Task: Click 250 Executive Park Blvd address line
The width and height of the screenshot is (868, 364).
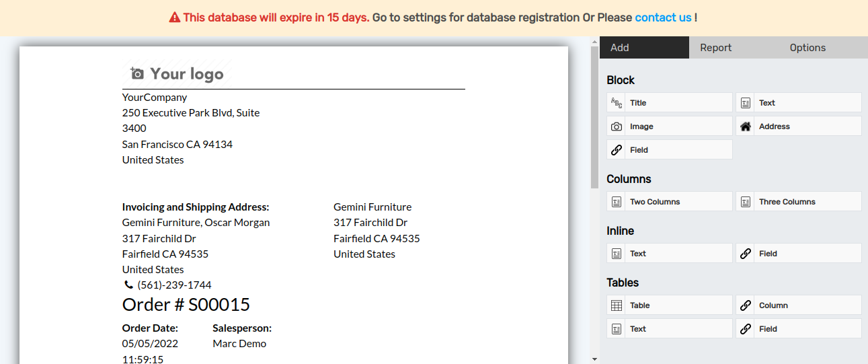Action: point(191,113)
